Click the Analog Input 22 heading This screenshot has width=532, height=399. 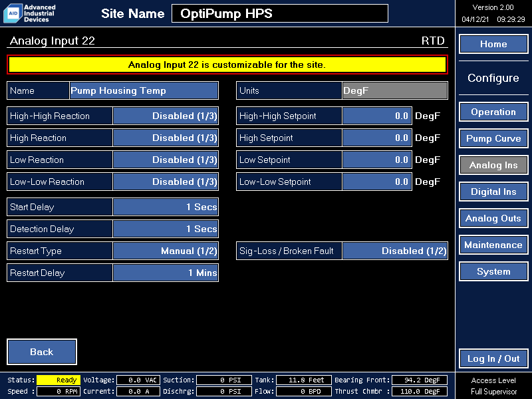(53, 41)
